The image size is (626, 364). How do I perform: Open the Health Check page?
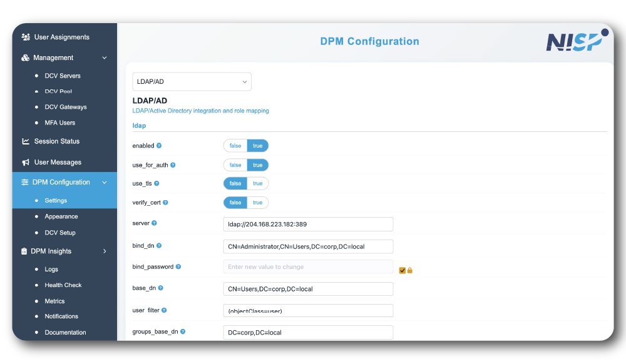coord(63,285)
